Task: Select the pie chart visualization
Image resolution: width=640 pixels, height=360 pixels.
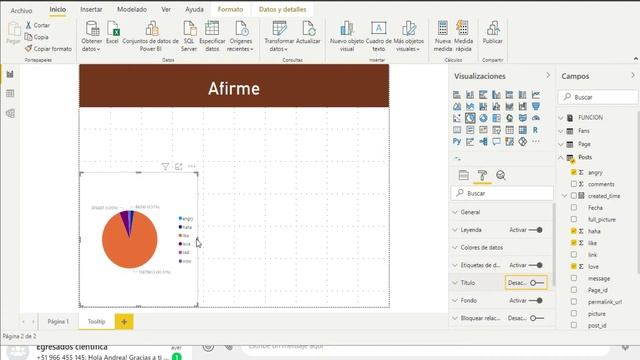Action: coord(470,118)
